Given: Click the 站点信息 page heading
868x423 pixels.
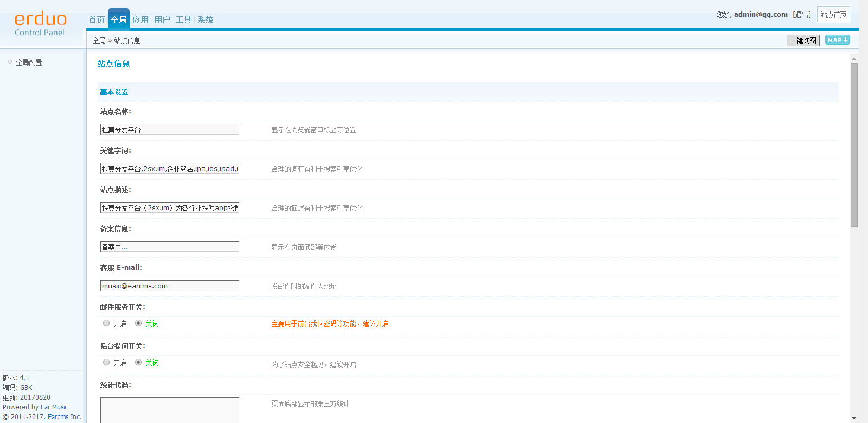Looking at the screenshot, I should [113, 64].
